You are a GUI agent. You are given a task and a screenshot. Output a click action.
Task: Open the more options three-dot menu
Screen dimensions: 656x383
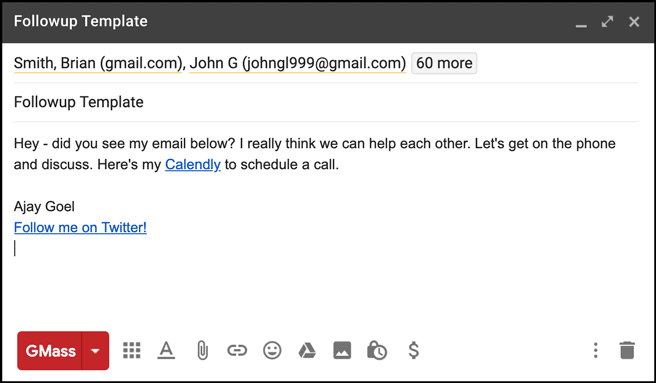[595, 350]
